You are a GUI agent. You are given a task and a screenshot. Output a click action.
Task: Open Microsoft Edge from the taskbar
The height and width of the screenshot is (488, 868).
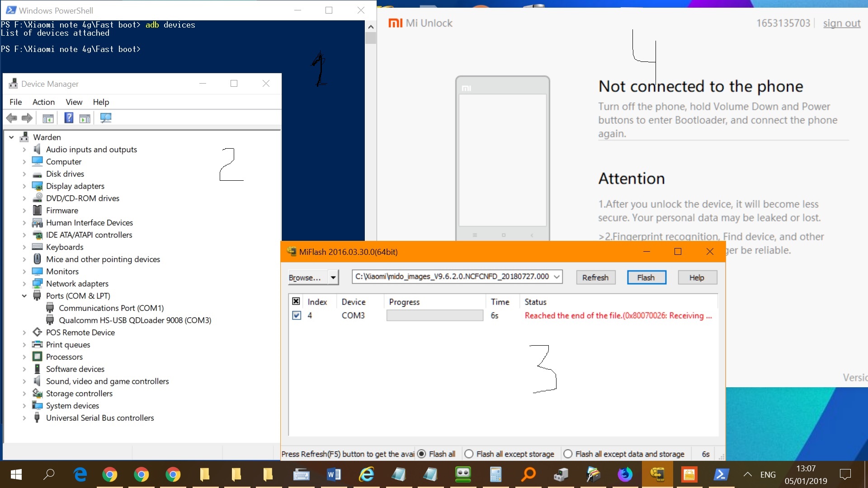(80, 474)
